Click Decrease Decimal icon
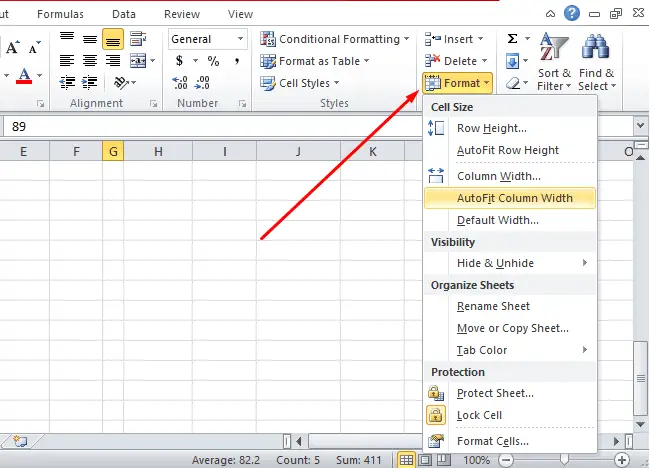 click(x=202, y=82)
